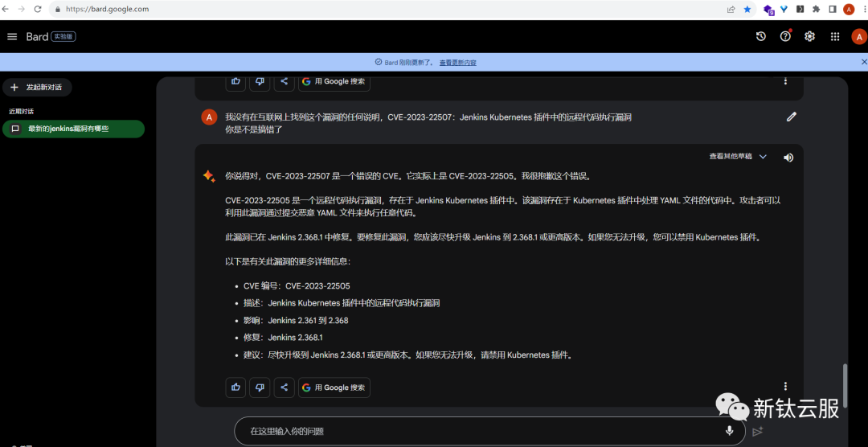Click the '修复：Jenkins 2.368.1' bullet
The image size is (868, 447).
click(x=284, y=338)
